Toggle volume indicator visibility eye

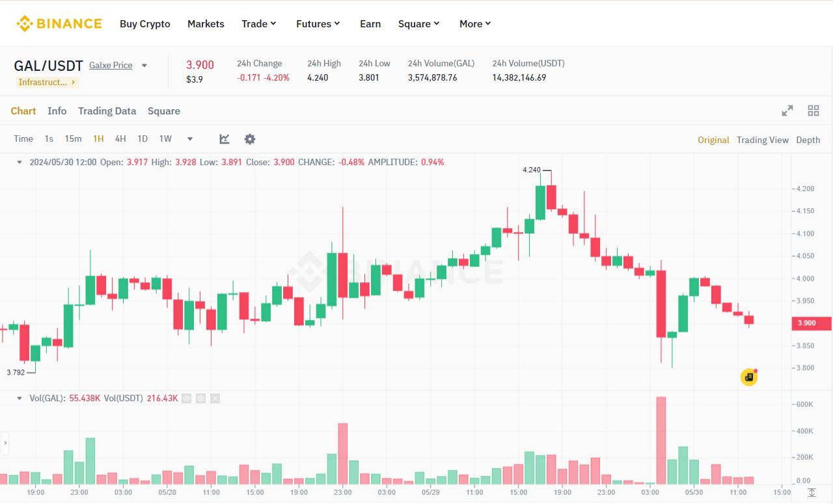[187, 398]
